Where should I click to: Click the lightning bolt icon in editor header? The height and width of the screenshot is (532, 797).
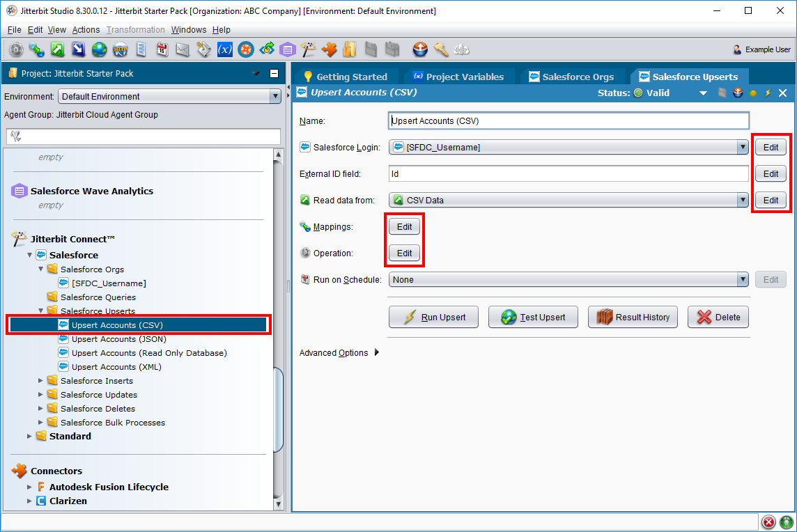coord(768,93)
